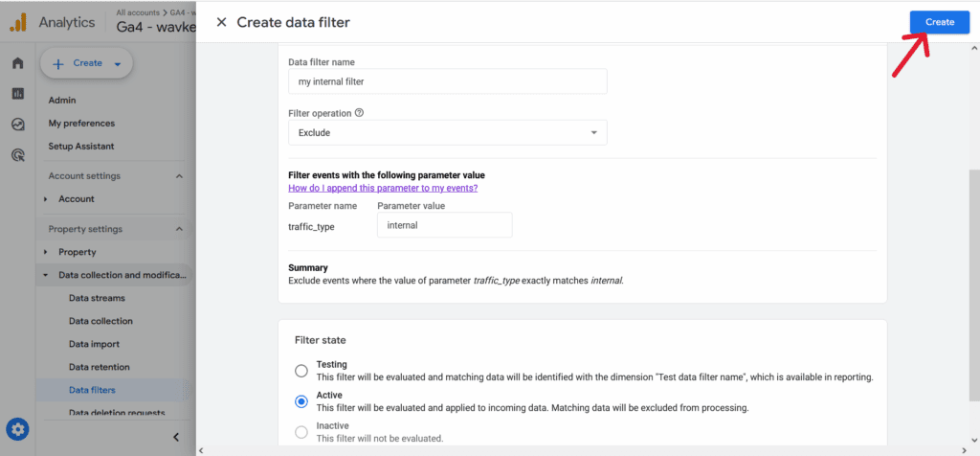The height and width of the screenshot is (456, 980).
Task: Click the horizontal scroll right arrow
Action: coord(963,450)
